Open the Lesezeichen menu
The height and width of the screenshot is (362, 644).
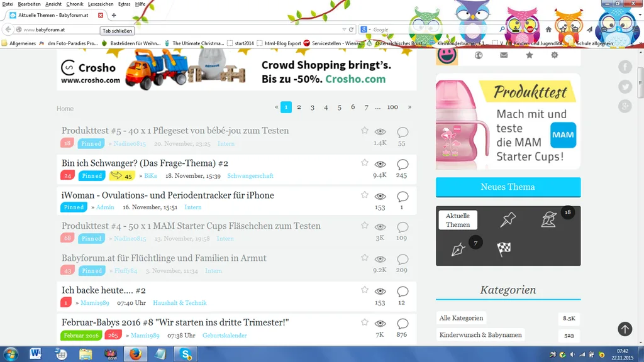101,4
